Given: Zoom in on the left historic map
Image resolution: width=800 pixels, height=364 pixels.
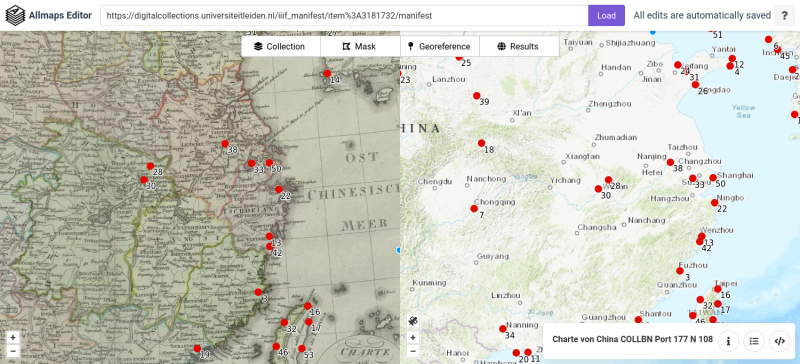Looking at the screenshot, I should (13, 337).
